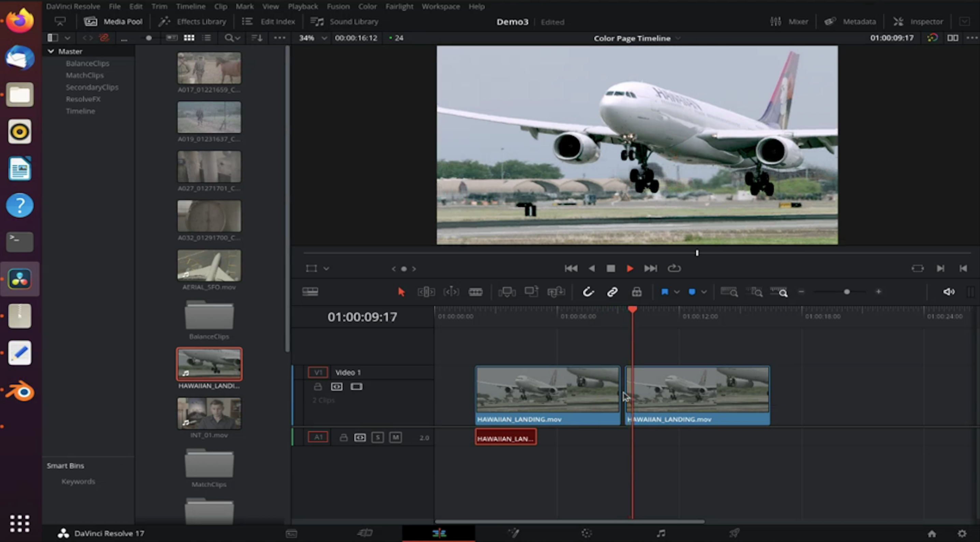980x542 pixels.
Task: Open the Fusion menu
Action: [338, 6]
